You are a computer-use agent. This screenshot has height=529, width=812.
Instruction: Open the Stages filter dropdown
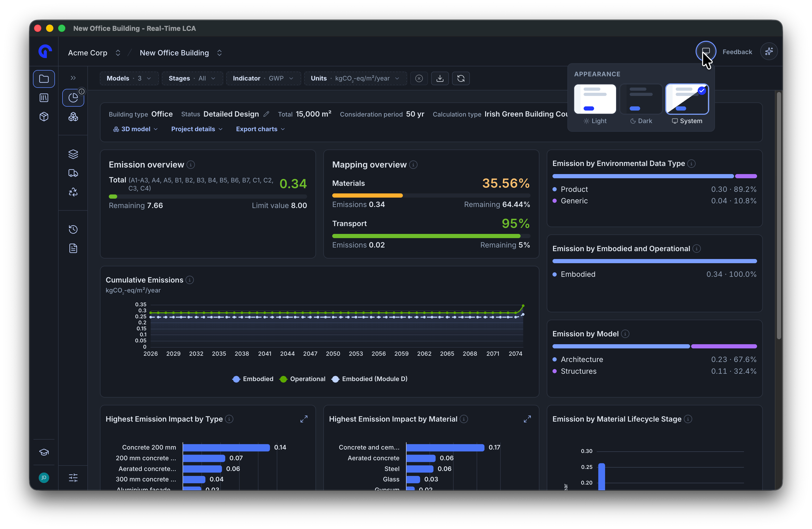pos(192,78)
